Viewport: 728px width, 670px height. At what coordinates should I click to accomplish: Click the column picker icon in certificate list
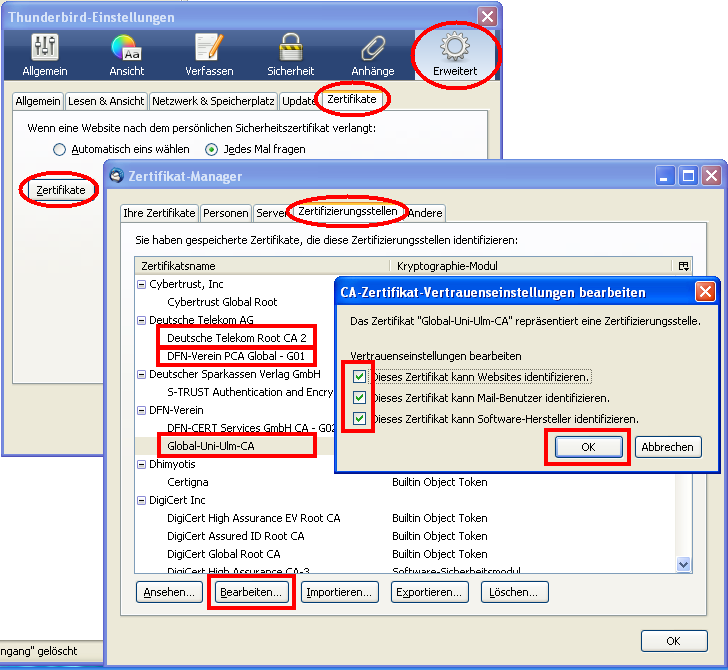683,266
